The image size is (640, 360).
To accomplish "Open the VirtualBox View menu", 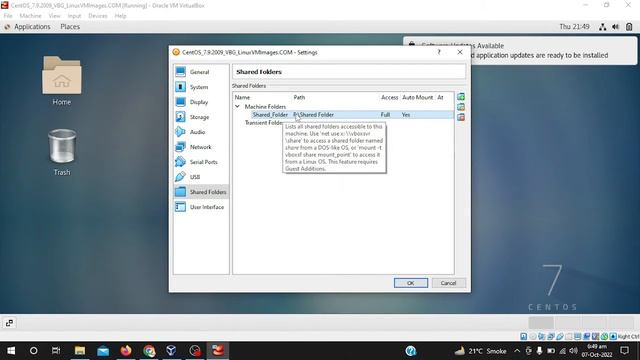I will pyautogui.click(x=54, y=16).
